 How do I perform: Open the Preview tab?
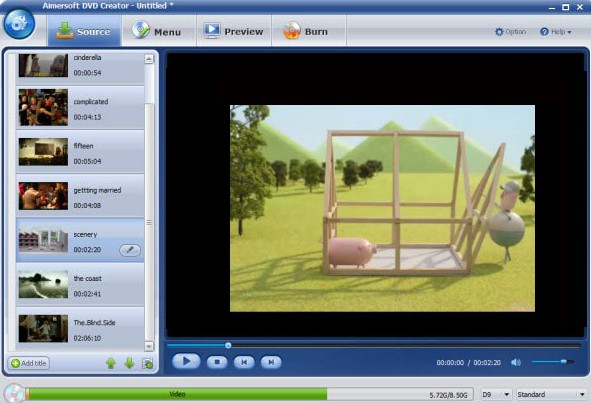(x=233, y=31)
